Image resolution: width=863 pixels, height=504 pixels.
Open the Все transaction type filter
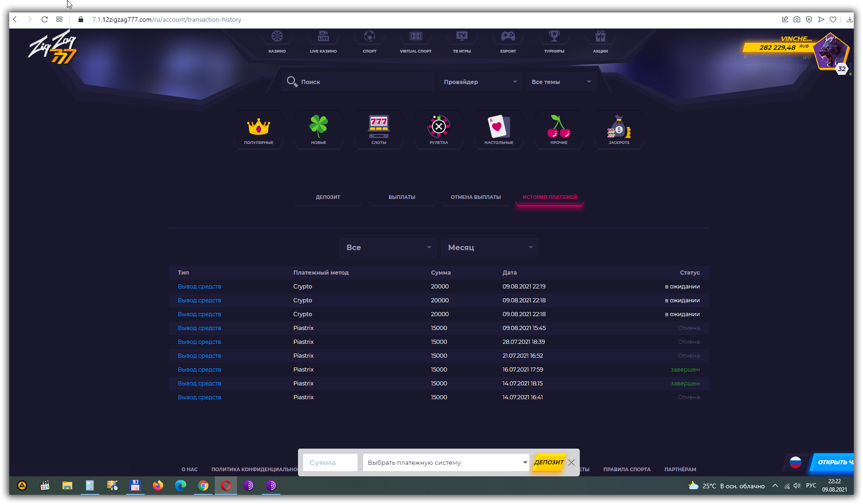(388, 247)
